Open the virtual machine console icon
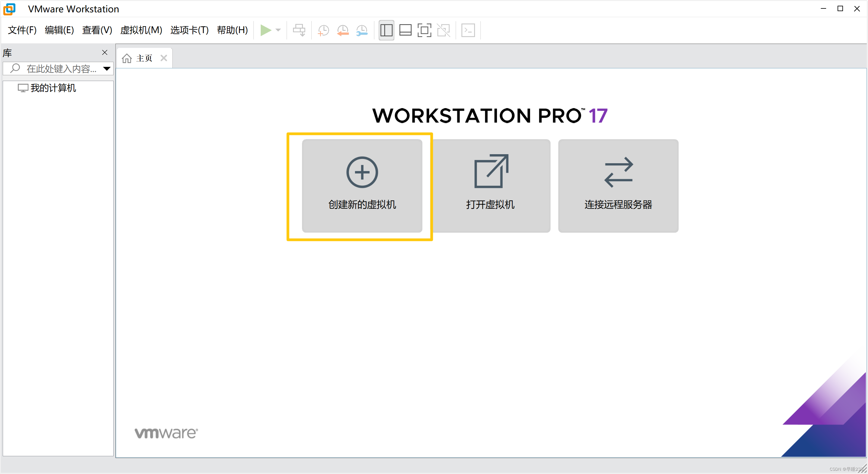Screen dimensions: 868x474 point(468,30)
